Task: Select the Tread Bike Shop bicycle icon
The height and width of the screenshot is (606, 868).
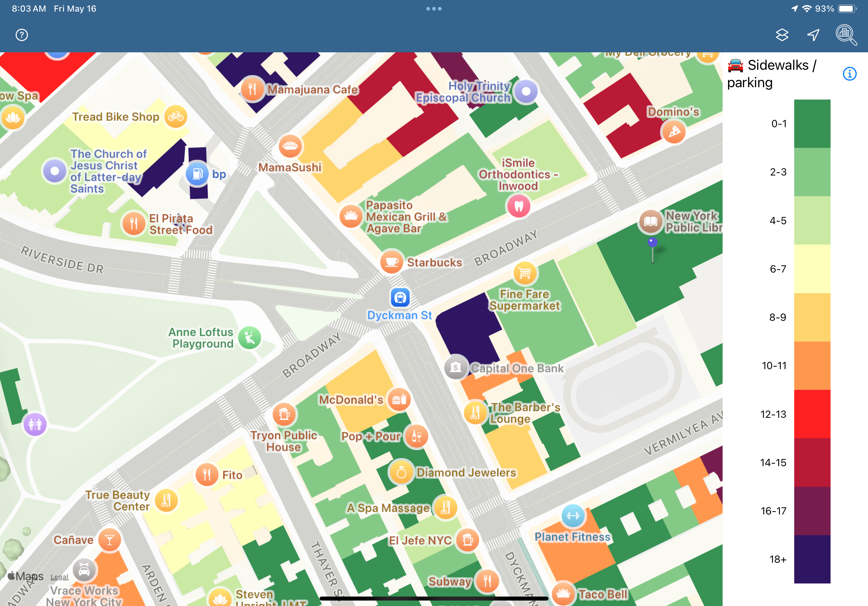Action: tap(176, 116)
